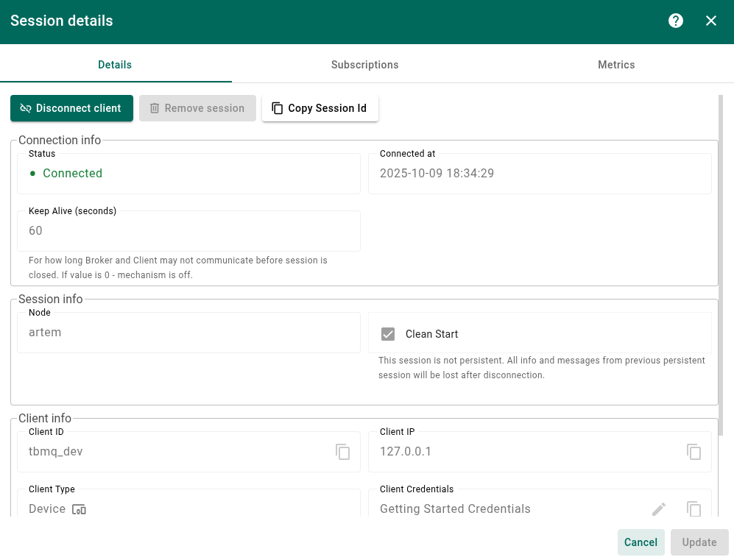Screen dimensions: 734x560
Task: Switch to the Subscriptions tab
Action: point(364,65)
